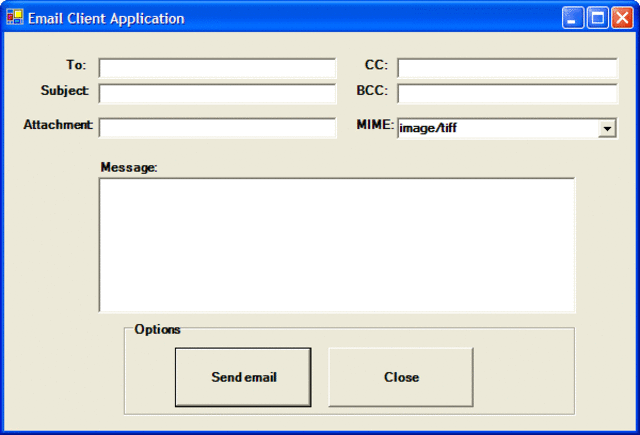Click the application icon in title bar

15,18
